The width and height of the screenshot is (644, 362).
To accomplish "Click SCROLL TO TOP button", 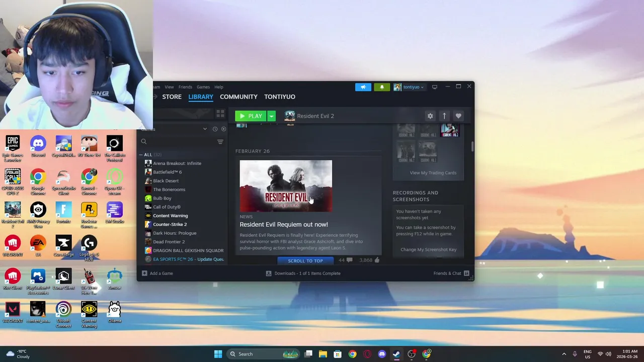I will (305, 261).
